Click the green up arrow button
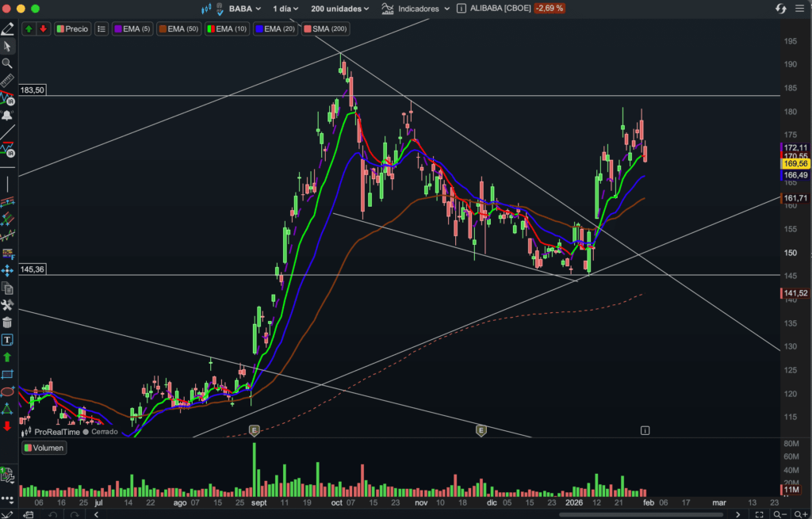The image size is (812, 519). coord(29,29)
